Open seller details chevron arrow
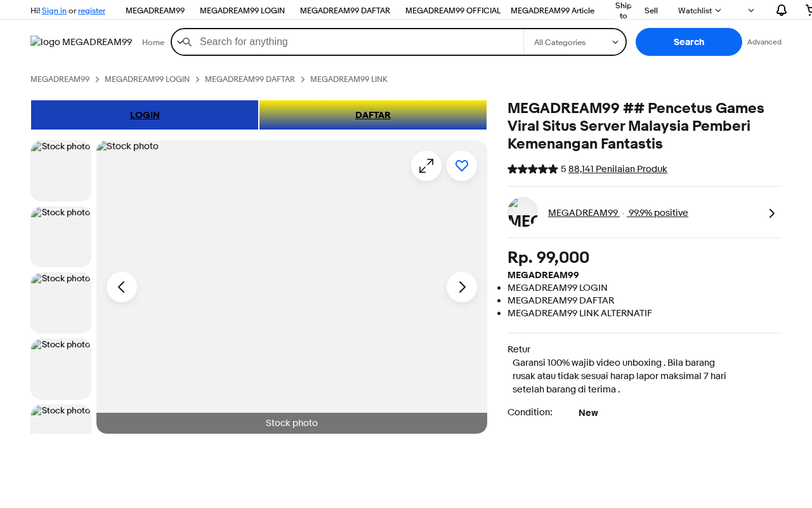 click(771, 213)
